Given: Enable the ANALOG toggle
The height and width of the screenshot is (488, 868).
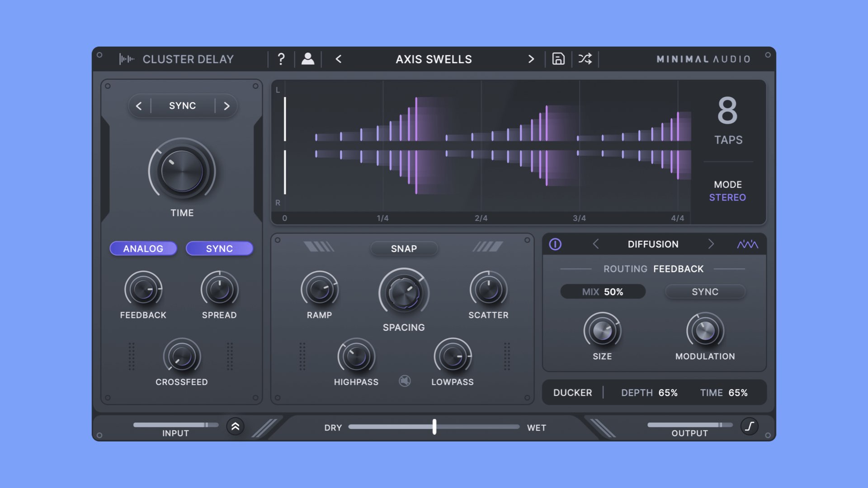Looking at the screenshot, I should click(143, 248).
